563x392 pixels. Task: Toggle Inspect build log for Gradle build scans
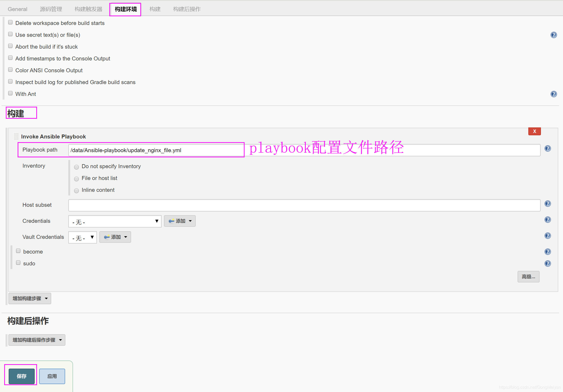pos(10,81)
